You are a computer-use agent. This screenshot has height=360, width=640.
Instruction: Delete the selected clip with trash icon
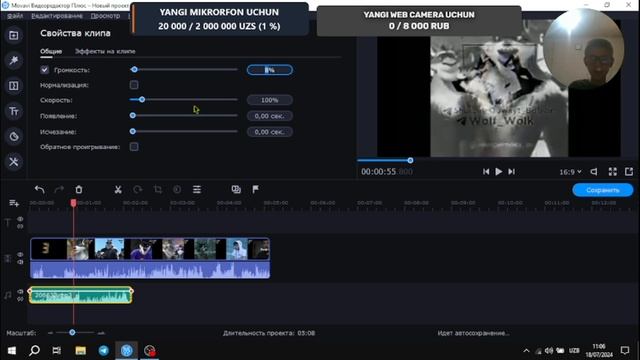(79, 189)
